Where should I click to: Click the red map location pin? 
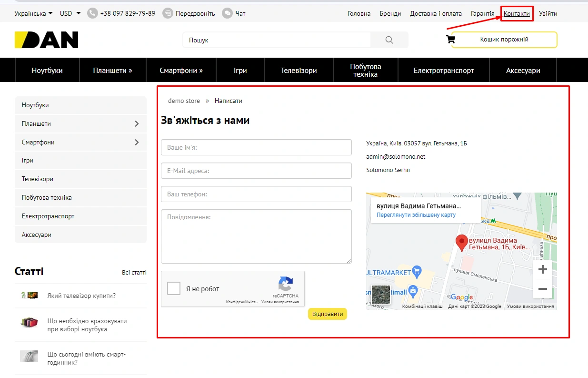461,243
